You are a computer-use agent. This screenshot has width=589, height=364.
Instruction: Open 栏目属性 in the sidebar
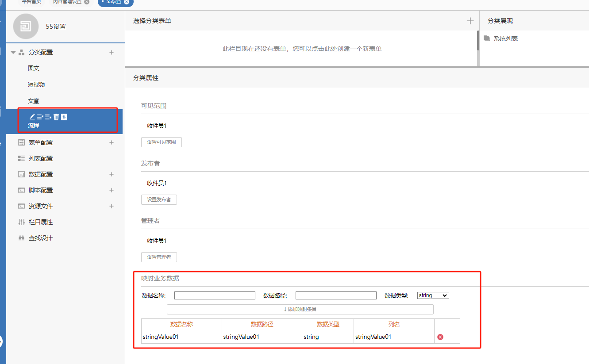[x=41, y=222]
